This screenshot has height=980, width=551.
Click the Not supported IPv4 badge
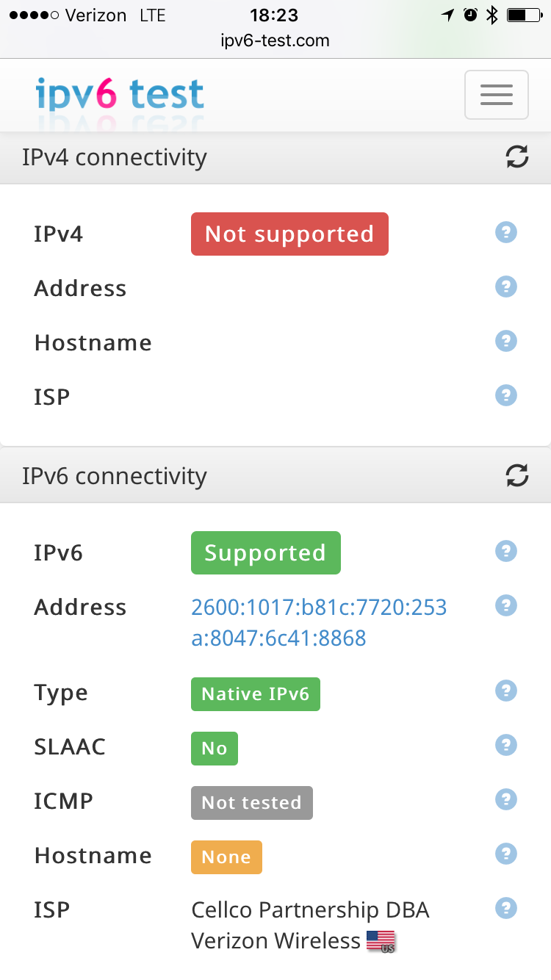tap(289, 234)
